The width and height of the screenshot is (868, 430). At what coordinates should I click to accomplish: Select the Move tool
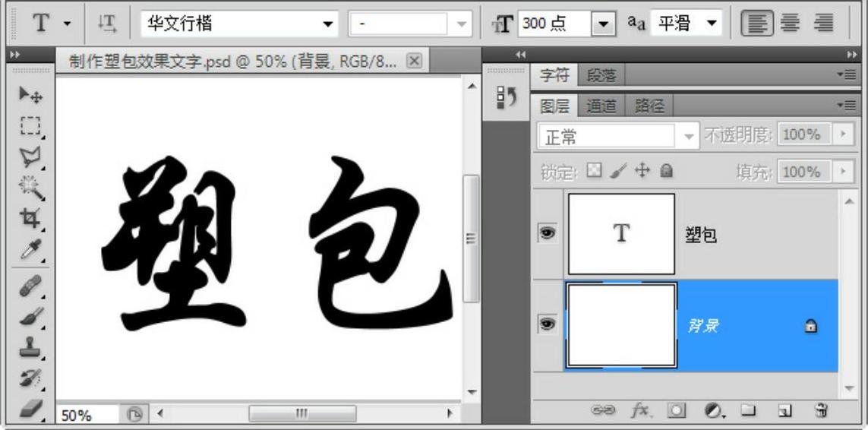pos(30,95)
